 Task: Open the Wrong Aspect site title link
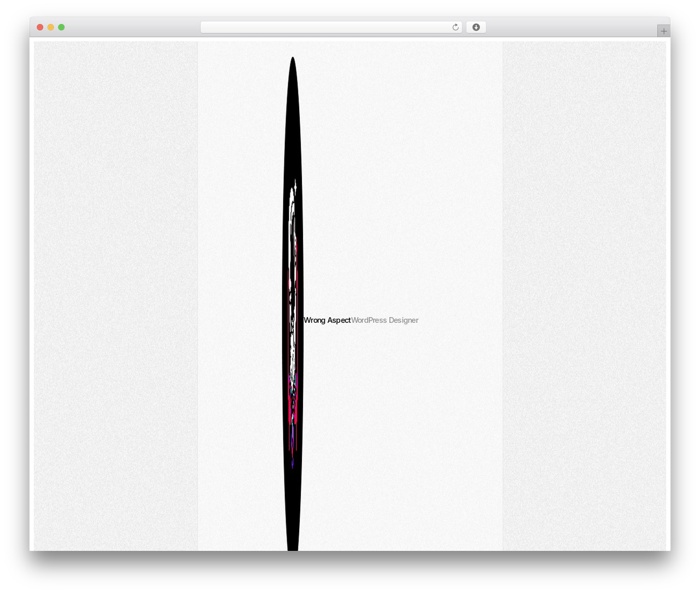click(x=327, y=320)
